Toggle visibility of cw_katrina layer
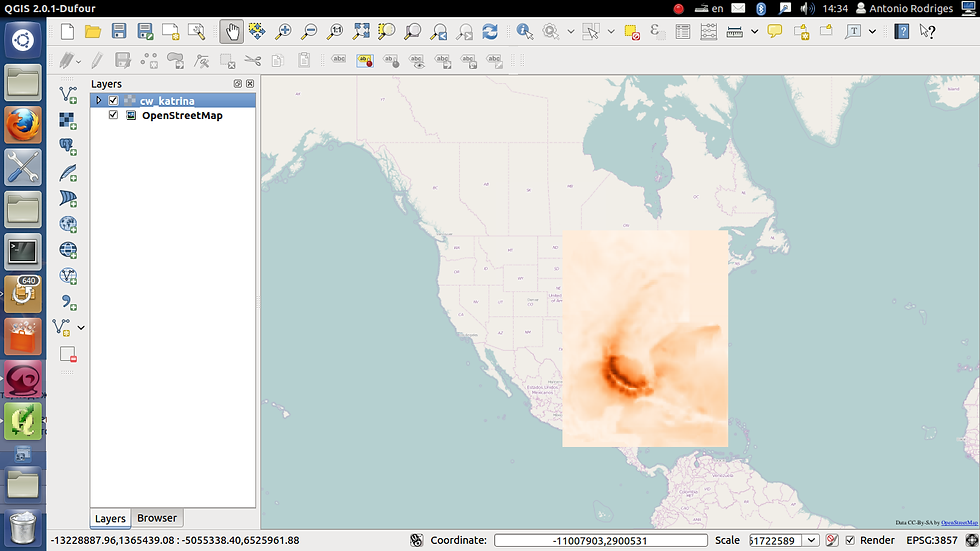The width and height of the screenshot is (980, 551). (113, 101)
